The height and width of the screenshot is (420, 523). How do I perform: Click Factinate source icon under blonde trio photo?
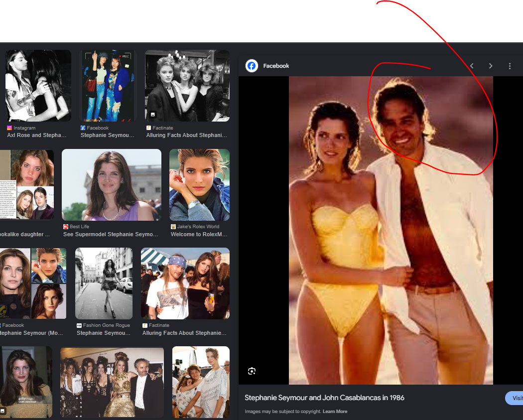pos(149,128)
